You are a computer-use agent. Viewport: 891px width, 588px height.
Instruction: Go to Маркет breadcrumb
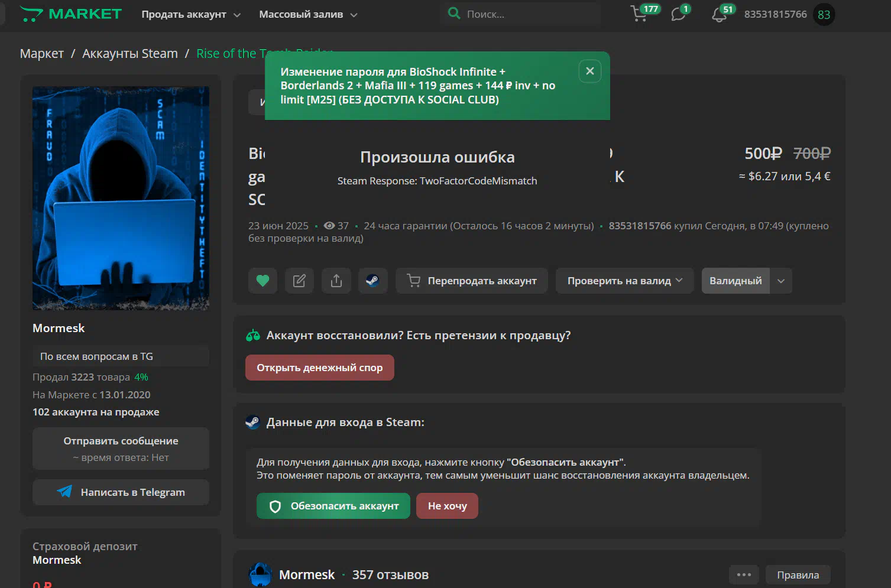click(42, 53)
